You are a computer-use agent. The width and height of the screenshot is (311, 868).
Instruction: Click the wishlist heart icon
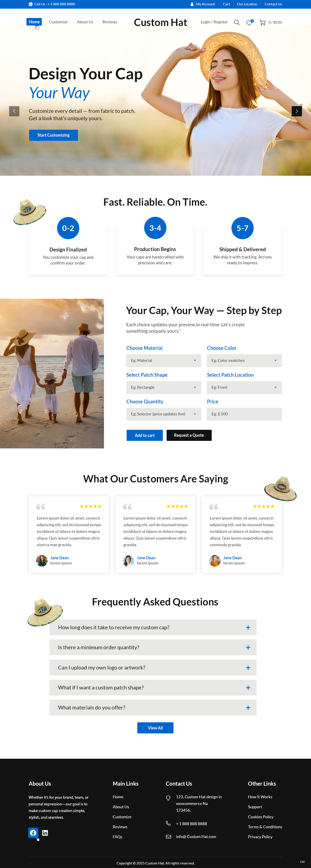pos(249,23)
